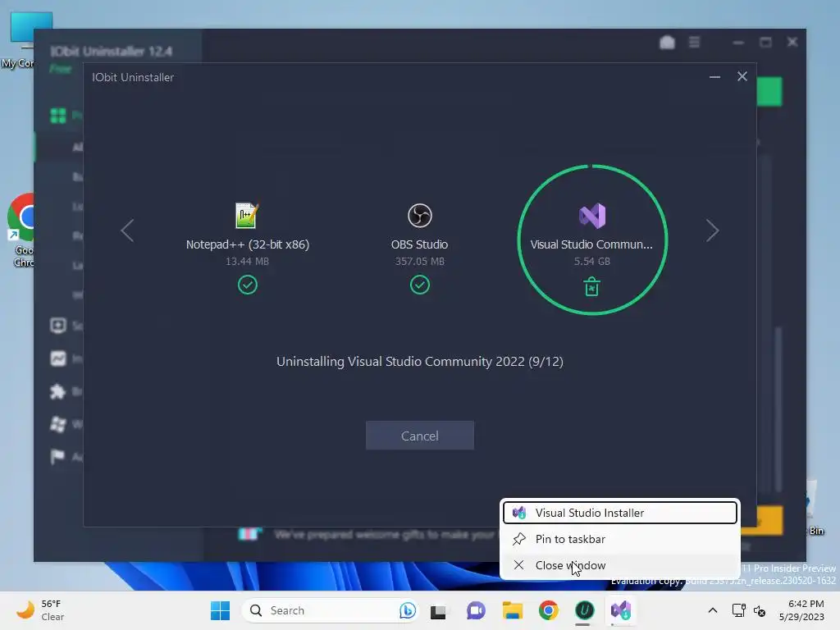Screen dimensions: 840x630
Task: Select Pin to taskbar menu entry
Action: [620, 539]
